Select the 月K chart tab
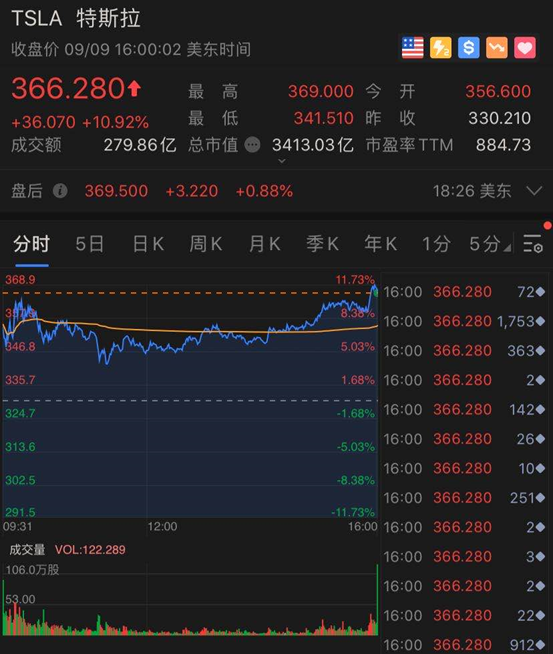The height and width of the screenshot is (654, 553). tap(264, 244)
